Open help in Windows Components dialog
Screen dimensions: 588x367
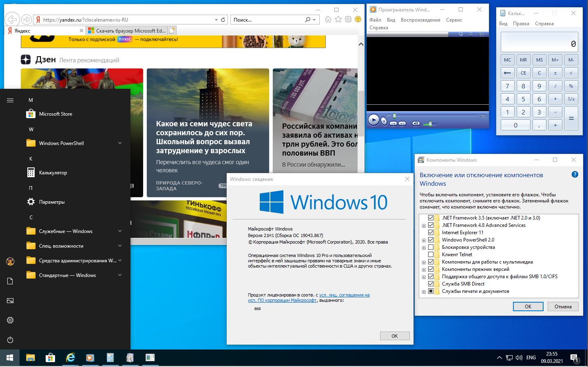point(575,174)
